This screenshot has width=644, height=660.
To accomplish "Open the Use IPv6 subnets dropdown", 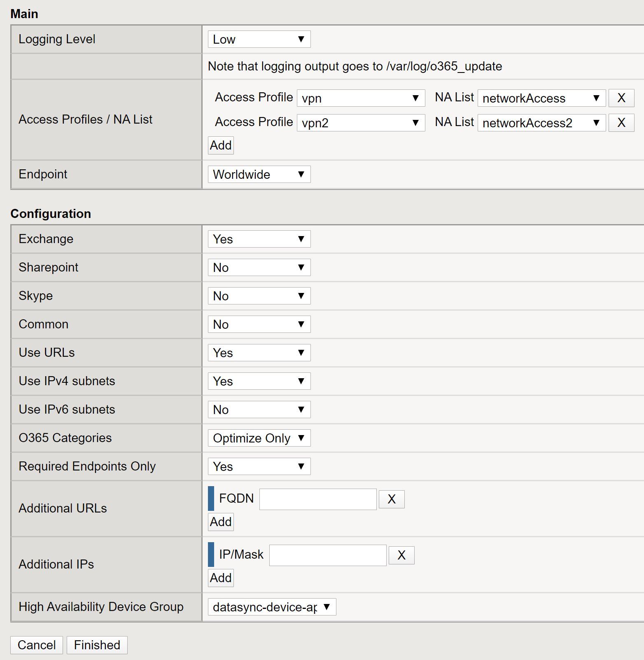I will pyautogui.click(x=259, y=410).
